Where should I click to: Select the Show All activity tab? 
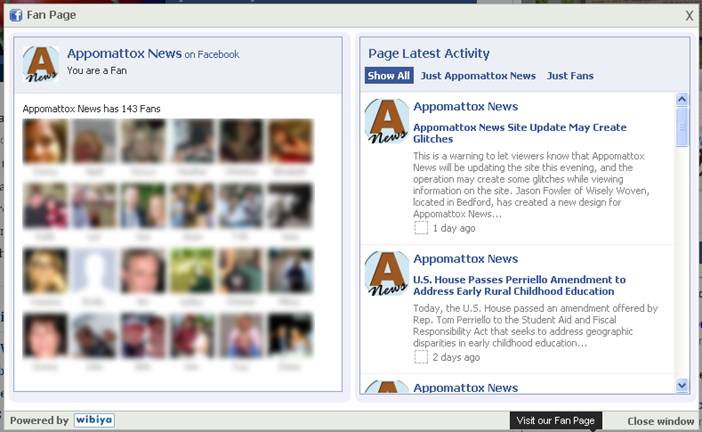[x=389, y=76]
